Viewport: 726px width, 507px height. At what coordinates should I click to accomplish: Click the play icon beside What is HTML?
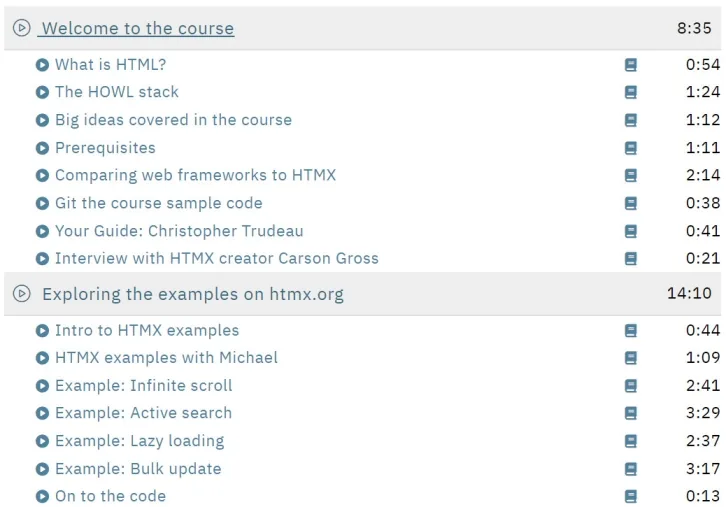(42, 65)
